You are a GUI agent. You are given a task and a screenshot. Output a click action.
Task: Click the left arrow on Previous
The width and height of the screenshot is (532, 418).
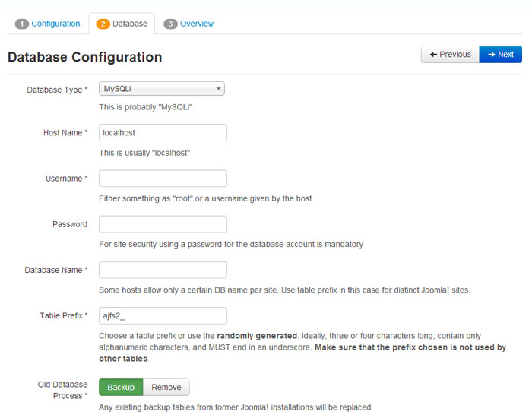point(433,55)
